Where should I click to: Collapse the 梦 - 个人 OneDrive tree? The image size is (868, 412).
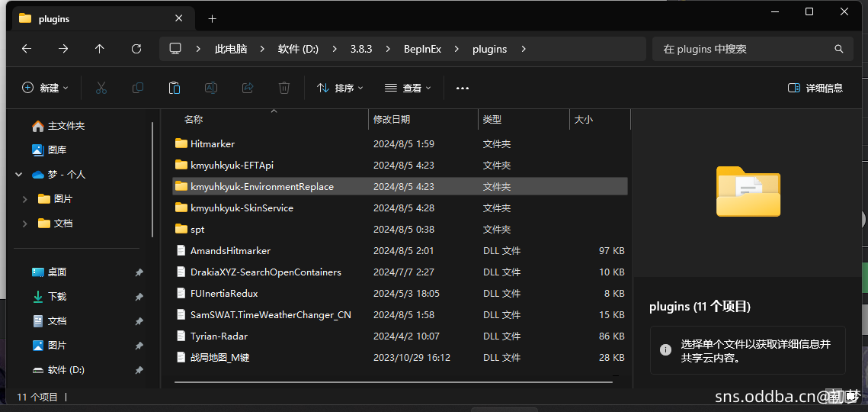pos(19,175)
